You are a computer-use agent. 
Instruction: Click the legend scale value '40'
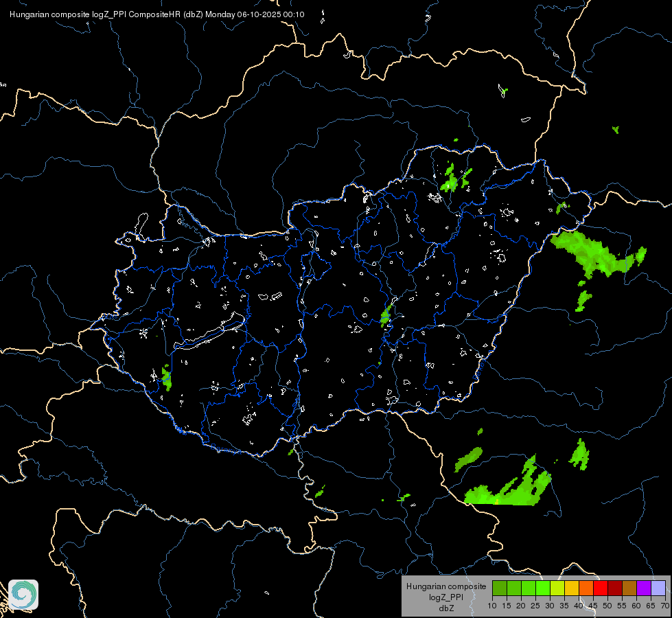coord(579,606)
